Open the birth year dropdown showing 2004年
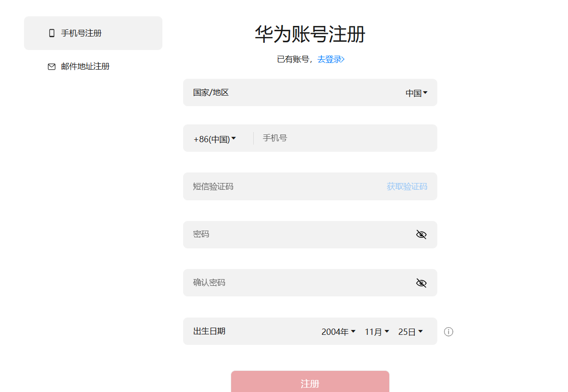568x392 pixels. pos(338,331)
